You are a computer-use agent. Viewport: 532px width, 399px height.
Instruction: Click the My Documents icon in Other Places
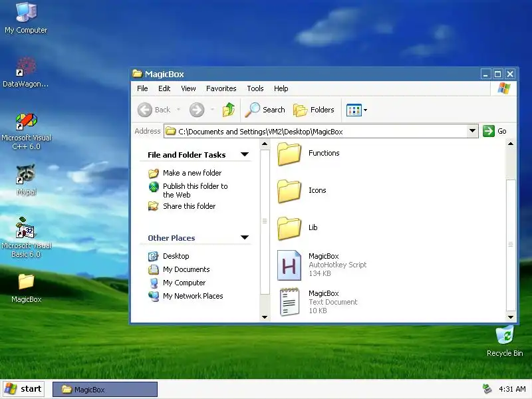click(x=154, y=269)
